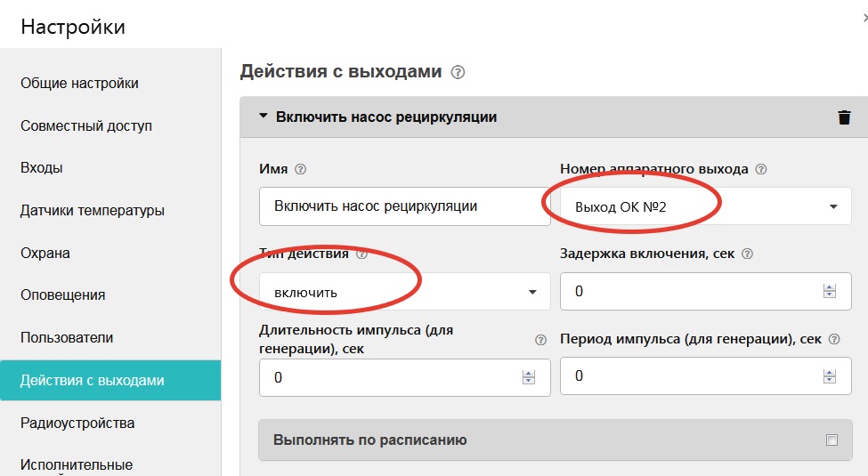Click the Длительность импульса input field
The height and width of the screenshot is (476, 868).
pyautogui.click(x=392, y=377)
